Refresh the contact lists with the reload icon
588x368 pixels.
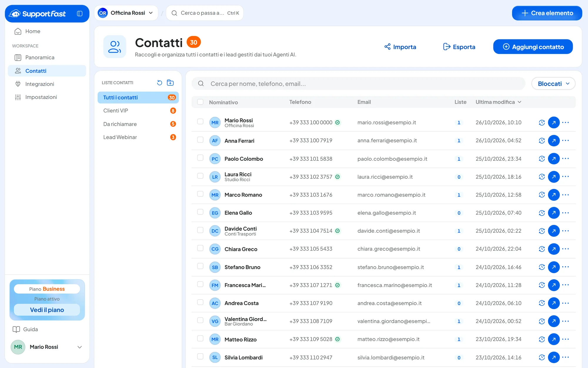pos(160,83)
